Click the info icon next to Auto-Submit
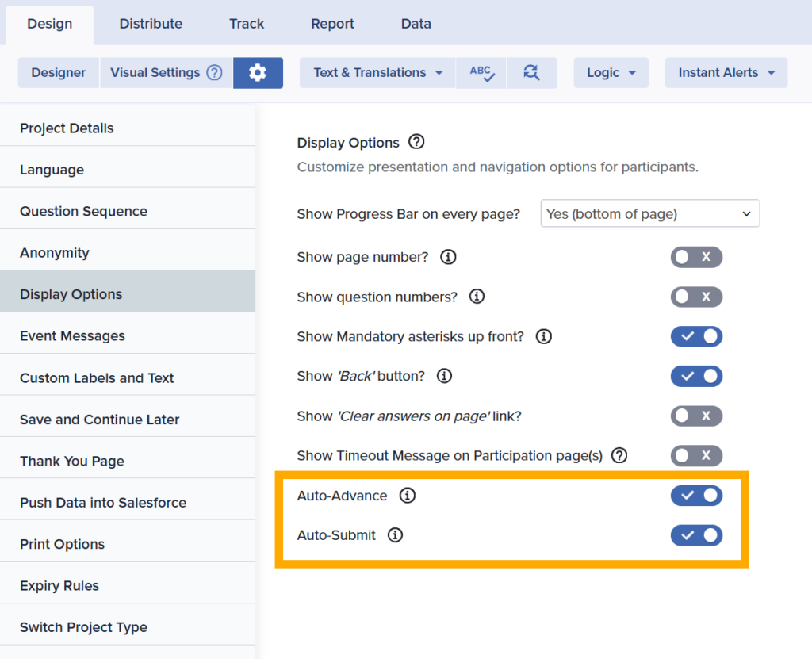 pos(395,534)
